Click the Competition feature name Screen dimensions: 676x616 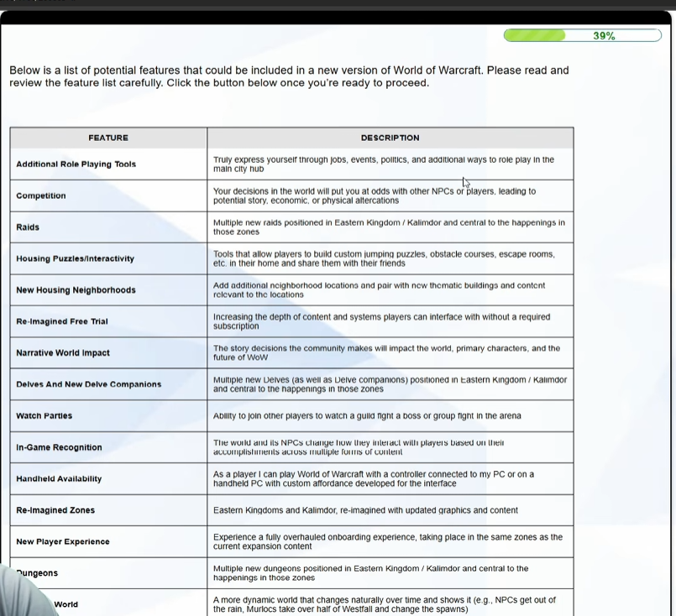point(41,196)
